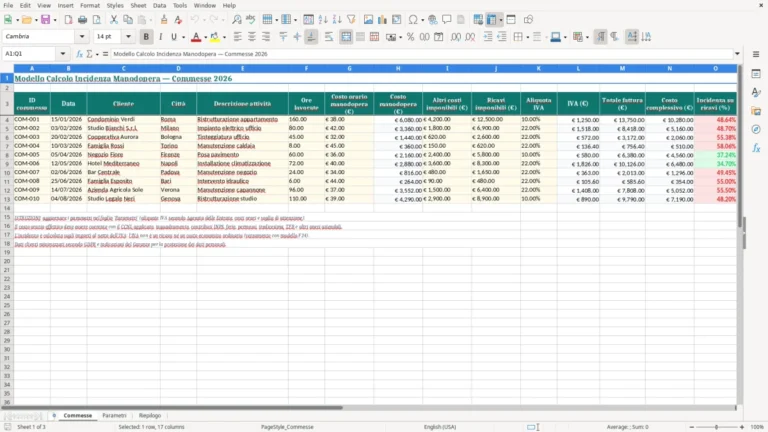Click Sort Descending icon
The width and height of the screenshot is (768, 432).
pos(337,20)
